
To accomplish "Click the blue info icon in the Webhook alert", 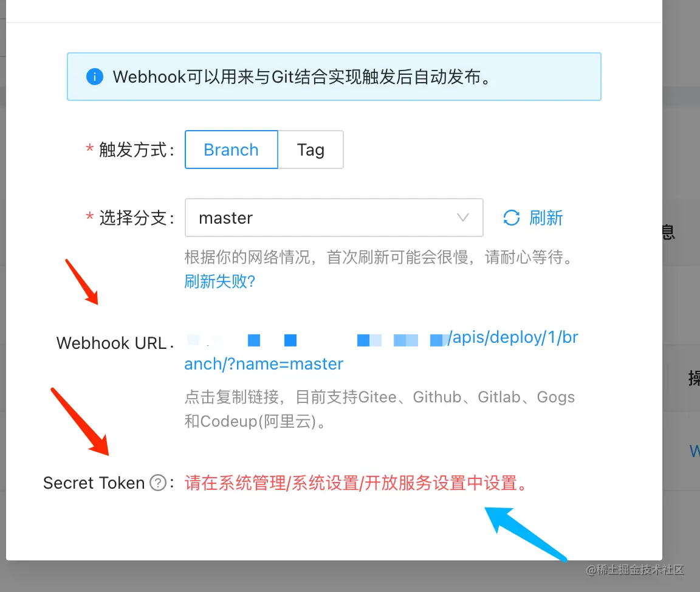I will coord(95,77).
